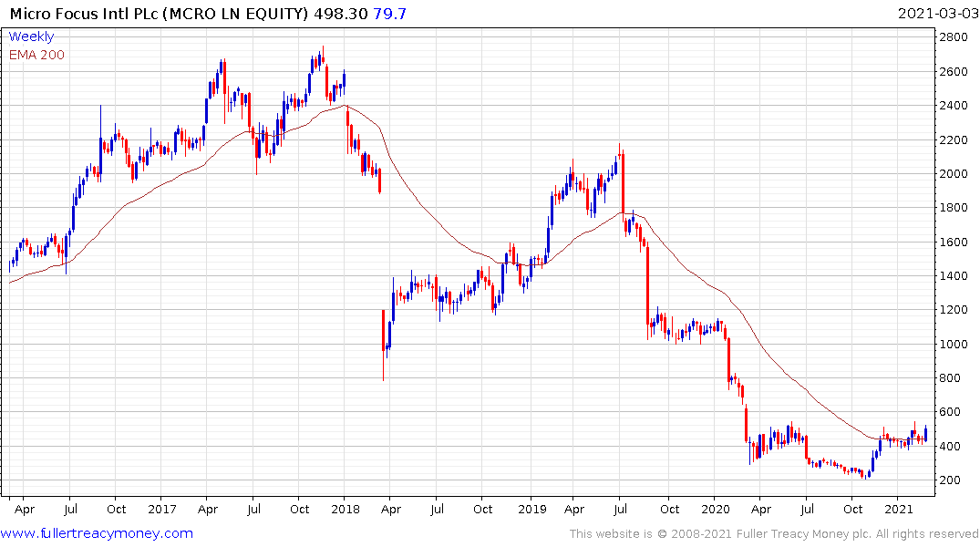The height and width of the screenshot is (547, 980).
Task: Click the 800 price axis label
Action: pyautogui.click(x=951, y=377)
